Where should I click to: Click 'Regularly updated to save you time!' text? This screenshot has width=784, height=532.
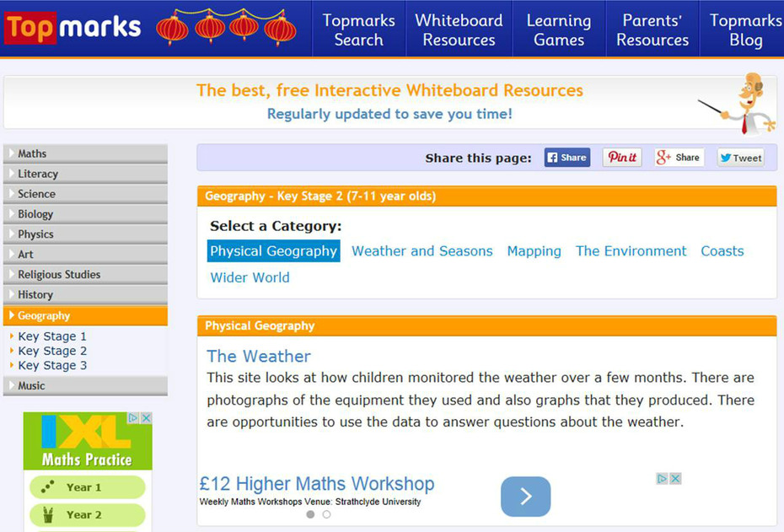coord(389,114)
